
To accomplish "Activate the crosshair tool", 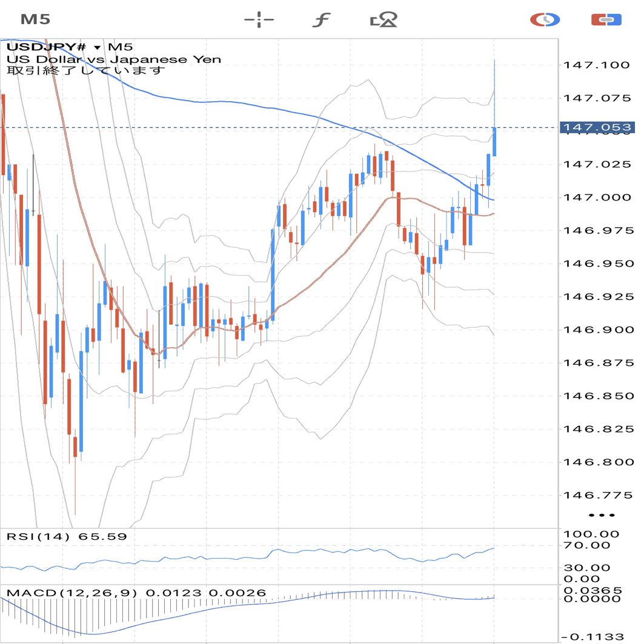I will [x=259, y=19].
